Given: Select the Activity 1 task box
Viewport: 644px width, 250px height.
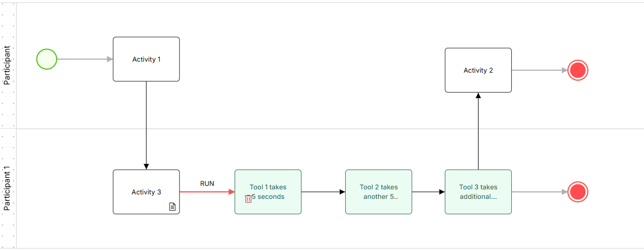Looking at the screenshot, I should coord(146,59).
